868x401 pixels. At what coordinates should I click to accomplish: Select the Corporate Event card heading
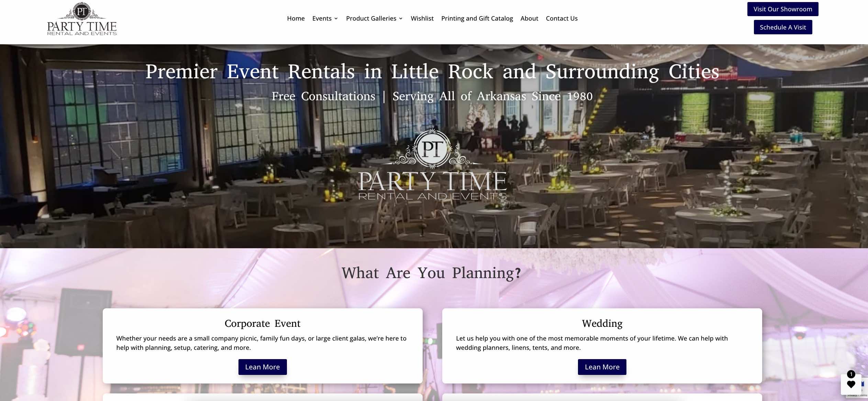click(263, 323)
